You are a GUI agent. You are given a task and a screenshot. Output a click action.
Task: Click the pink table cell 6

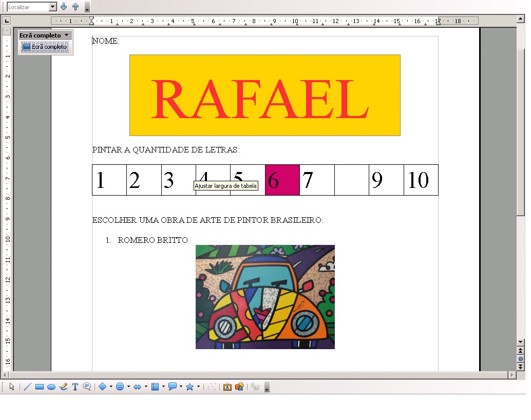(x=282, y=180)
